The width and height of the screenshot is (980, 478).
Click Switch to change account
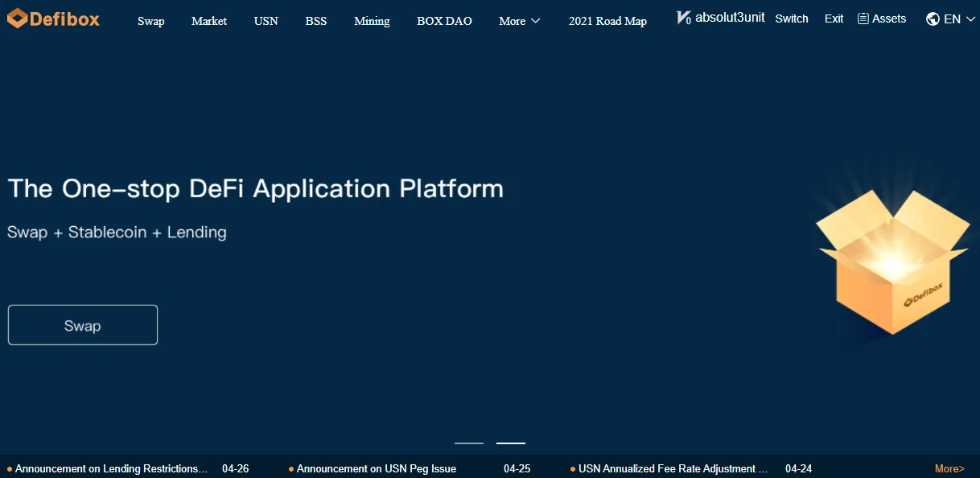click(x=792, y=19)
